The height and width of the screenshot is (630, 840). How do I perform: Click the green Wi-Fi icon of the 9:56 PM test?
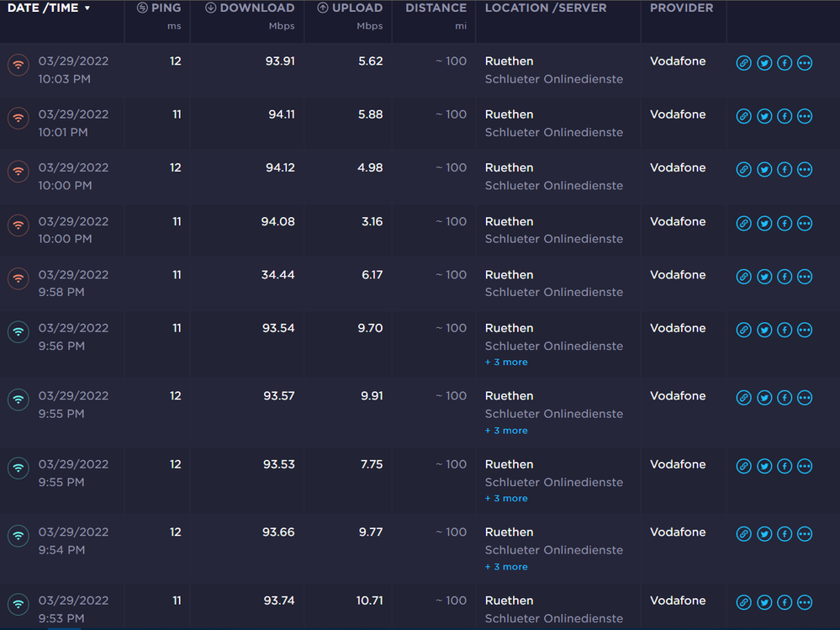point(18,332)
